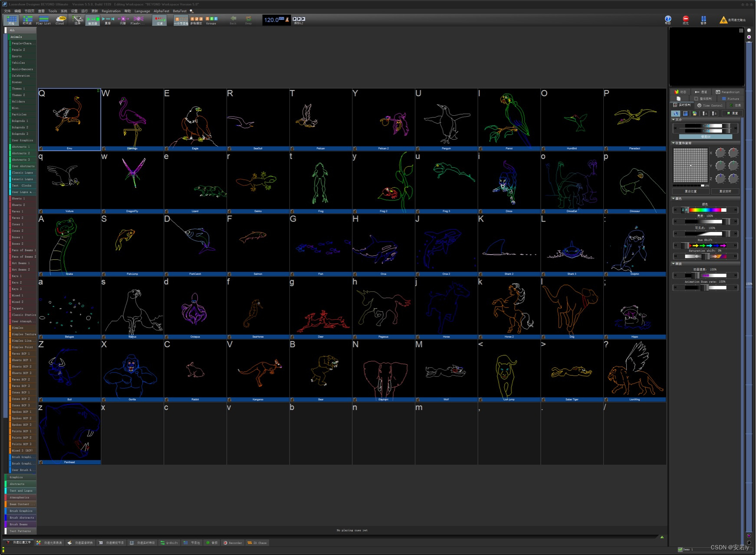
Task: Select the Animals category in sidebar
Action: [22, 37]
